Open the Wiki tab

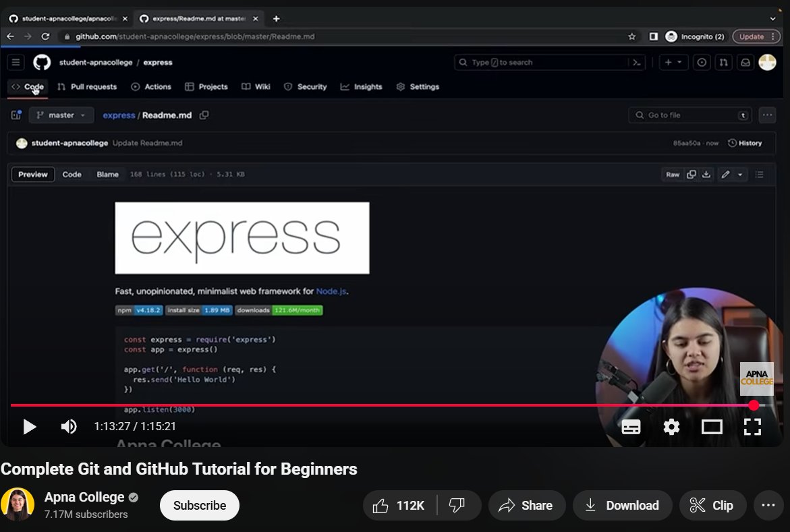click(x=256, y=87)
